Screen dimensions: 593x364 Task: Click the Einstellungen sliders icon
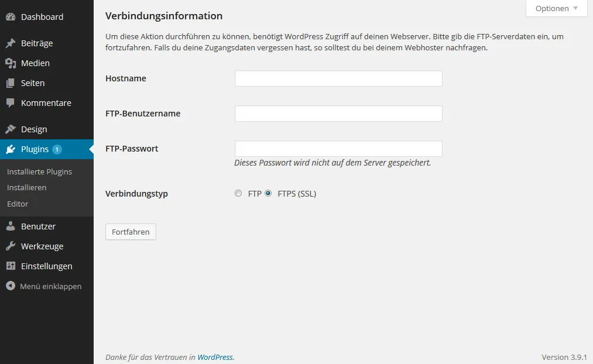pyautogui.click(x=11, y=266)
